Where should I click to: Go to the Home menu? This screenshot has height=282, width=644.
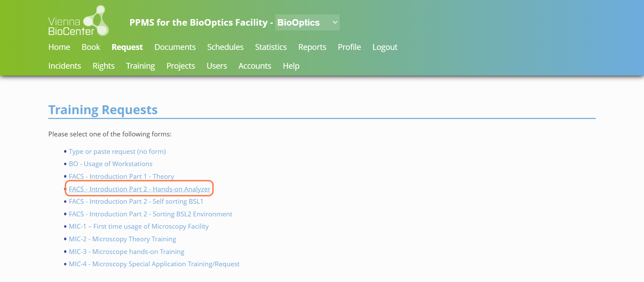59,47
